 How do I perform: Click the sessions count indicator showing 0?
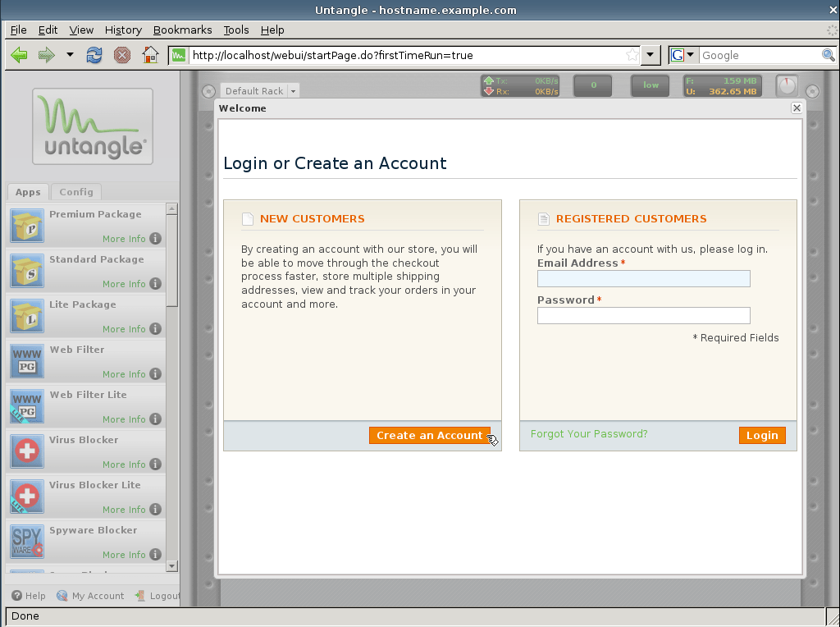point(593,85)
